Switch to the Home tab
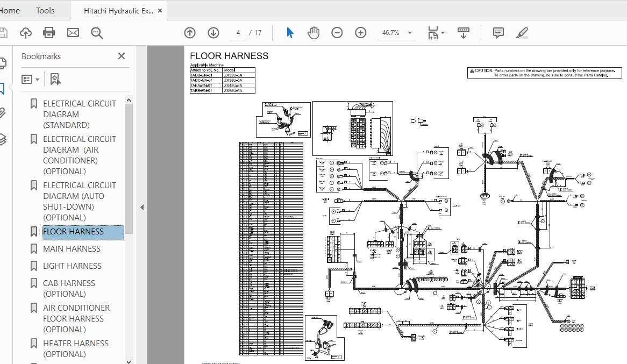The image size is (627, 364). coord(10,11)
